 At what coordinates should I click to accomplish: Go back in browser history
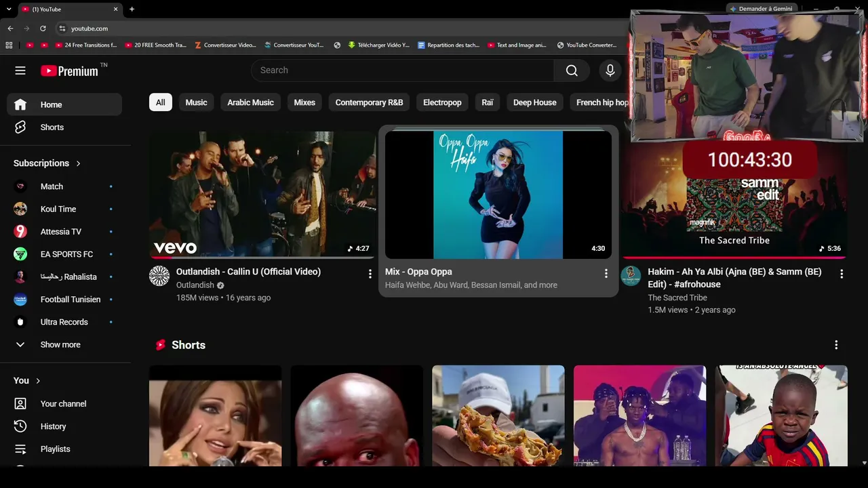coord(10,28)
